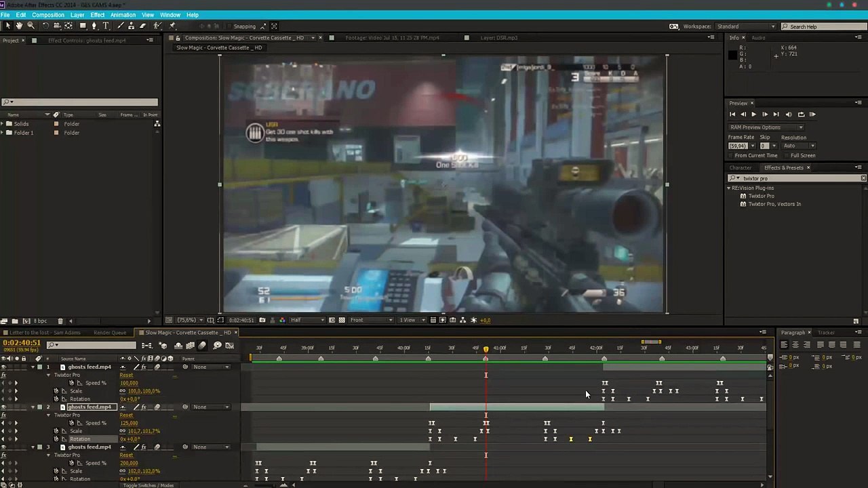Image resolution: width=868 pixels, height=488 pixels.
Task: Select the Unified Camera tool
Action: [57, 26]
